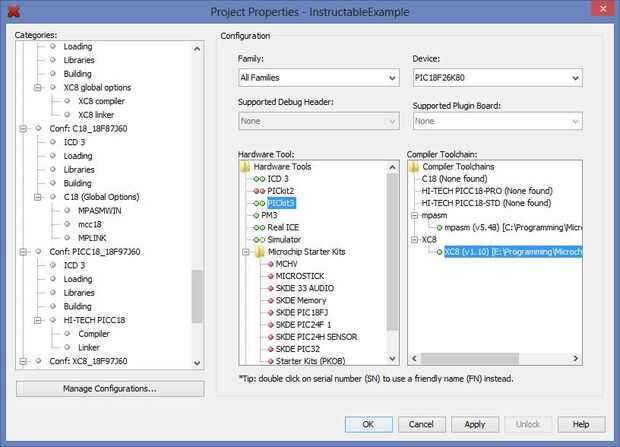Collapse Conf: XC8_18F97J60 node
The image size is (620, 447).
click(x=23, y=362)
